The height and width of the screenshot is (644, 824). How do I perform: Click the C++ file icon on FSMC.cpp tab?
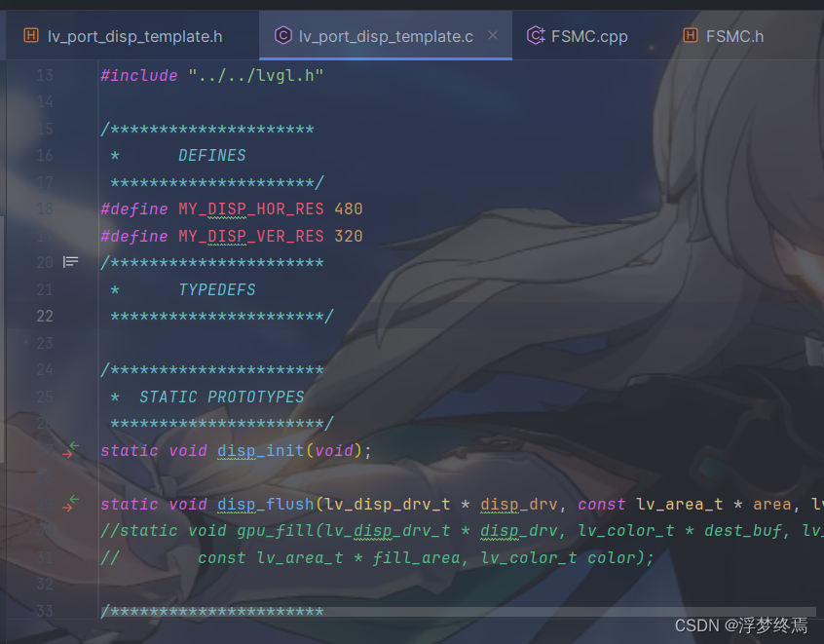535,35
